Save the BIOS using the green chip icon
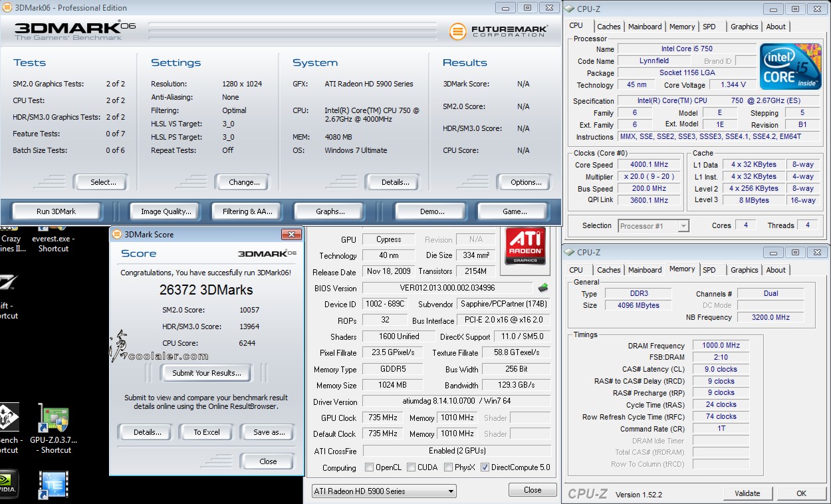Screen dimensions: 831x504 (x=543, y=288)
